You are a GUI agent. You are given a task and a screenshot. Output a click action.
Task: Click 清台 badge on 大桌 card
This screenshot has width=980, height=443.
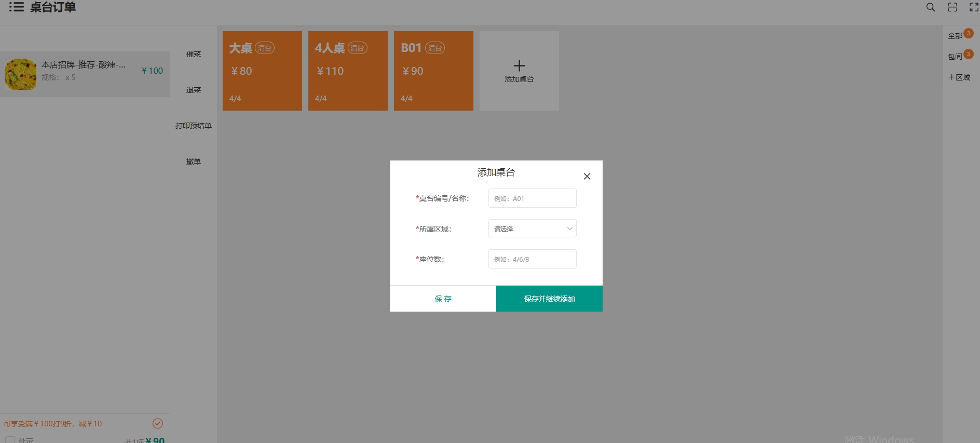pos(265,48)
